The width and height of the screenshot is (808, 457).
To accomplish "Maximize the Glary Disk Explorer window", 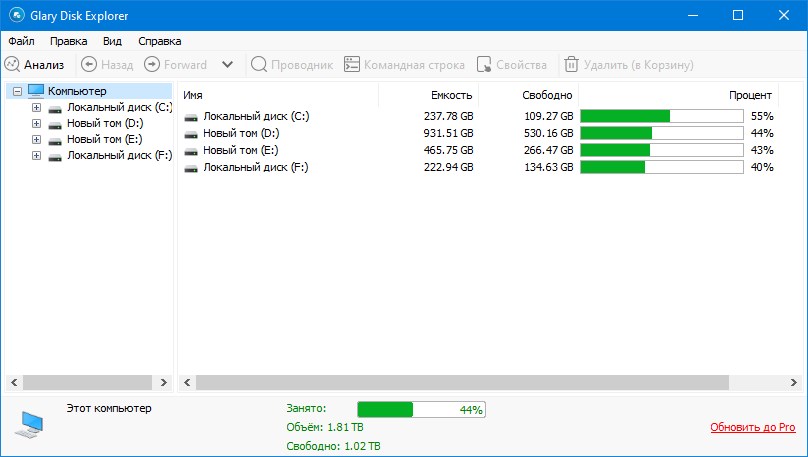I will pos(738,15).
